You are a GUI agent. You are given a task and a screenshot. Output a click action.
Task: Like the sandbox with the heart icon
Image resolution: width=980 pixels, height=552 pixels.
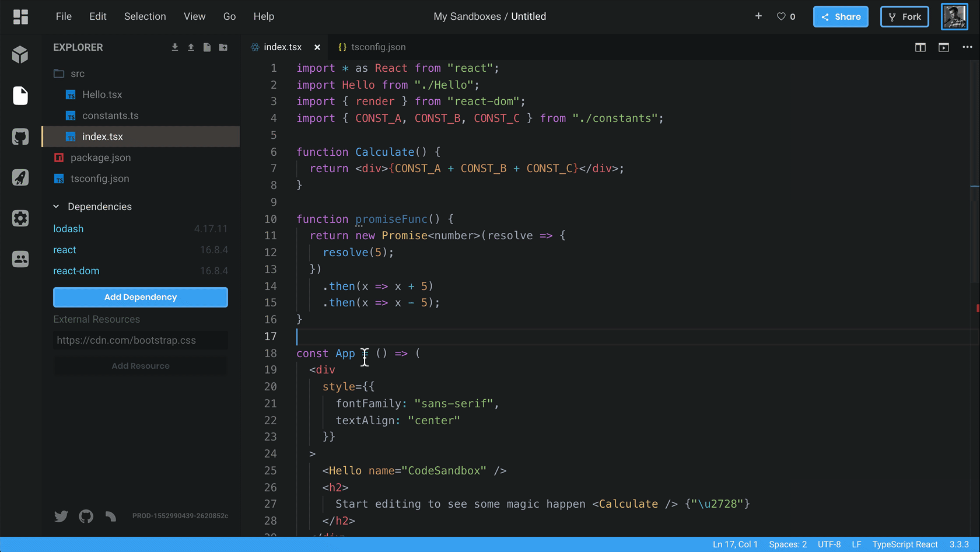coord(780,16)
